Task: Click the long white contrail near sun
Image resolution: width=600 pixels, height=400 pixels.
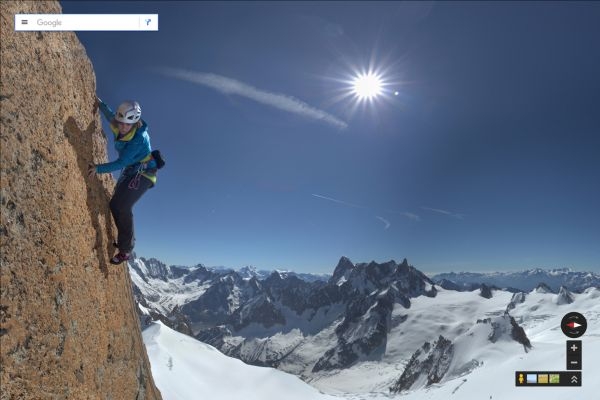Action: [x=251, y=96]
